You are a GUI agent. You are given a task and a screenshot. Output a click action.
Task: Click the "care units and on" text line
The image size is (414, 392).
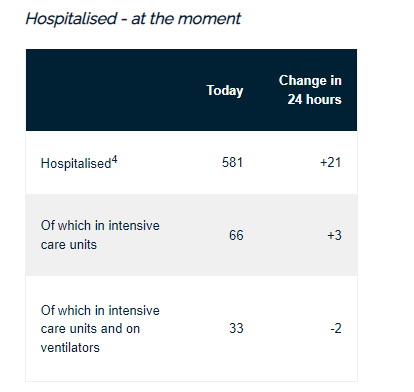(90, 329)
